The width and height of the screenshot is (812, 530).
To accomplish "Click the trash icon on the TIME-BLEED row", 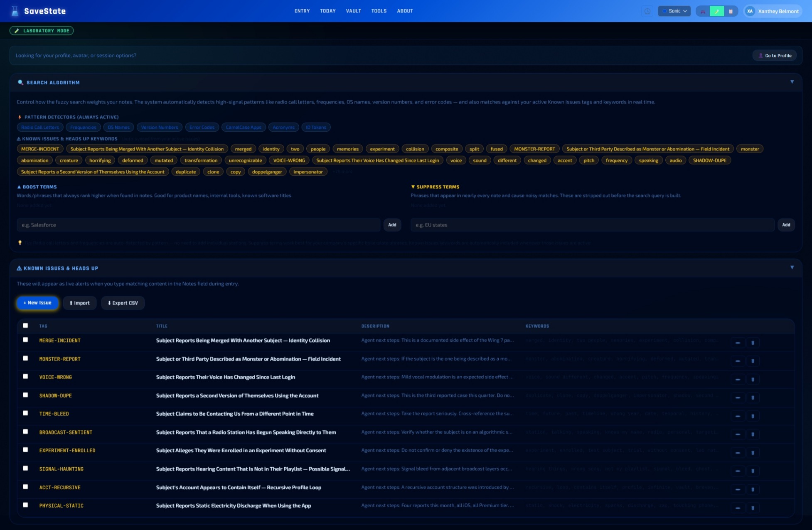I will tap(753, 416).
